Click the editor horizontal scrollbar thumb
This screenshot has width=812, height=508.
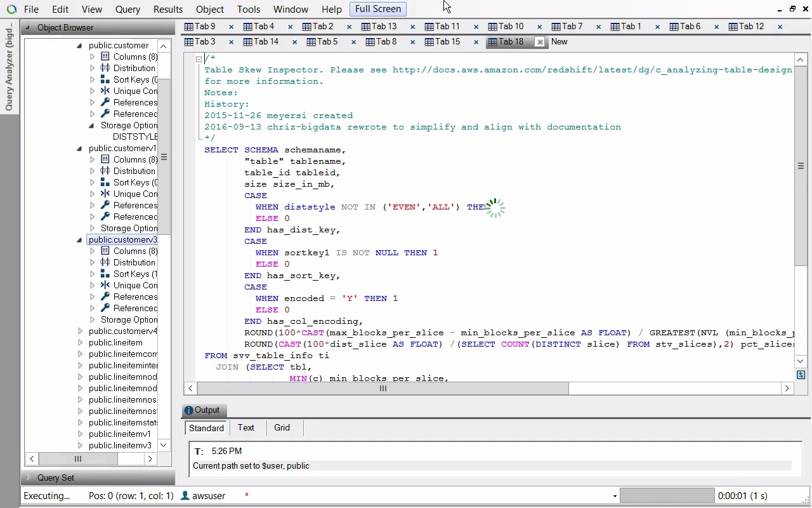[383, 388]
